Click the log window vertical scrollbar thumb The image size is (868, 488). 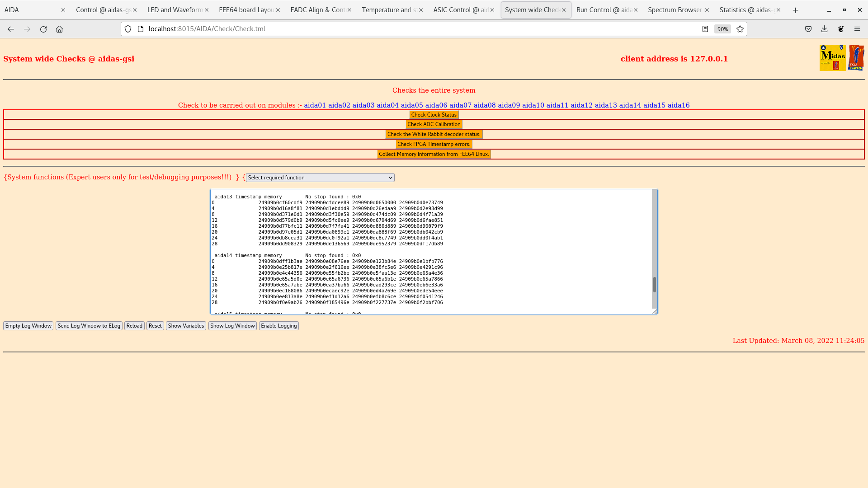pos(654,285)
